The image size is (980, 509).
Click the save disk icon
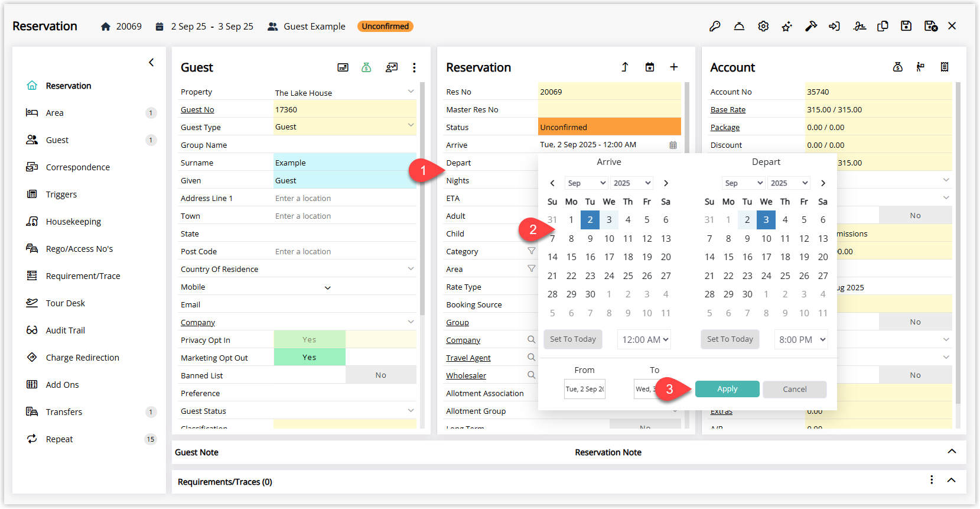906,26
